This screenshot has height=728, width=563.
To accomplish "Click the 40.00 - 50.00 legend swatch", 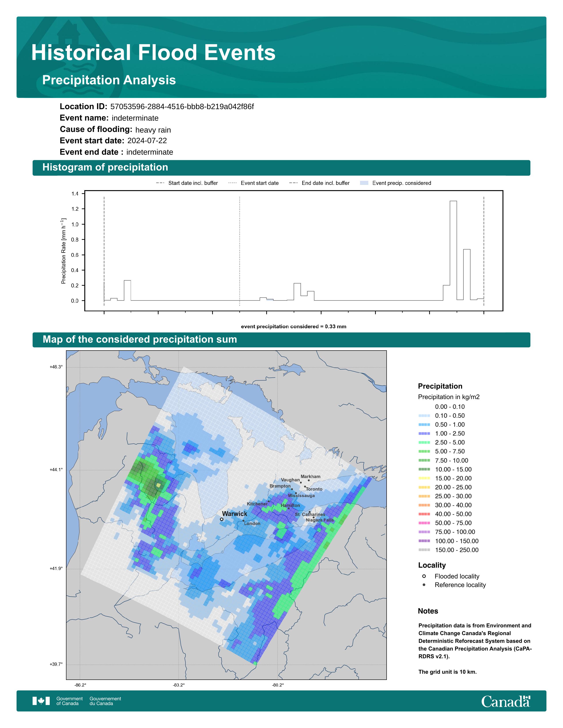I will click(424, 514).
